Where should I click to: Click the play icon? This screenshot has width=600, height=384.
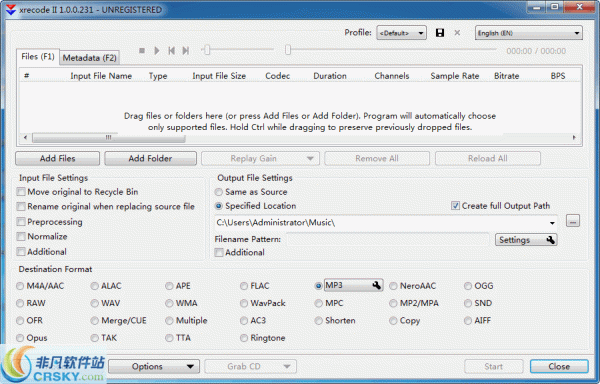(x=157, y=50)
